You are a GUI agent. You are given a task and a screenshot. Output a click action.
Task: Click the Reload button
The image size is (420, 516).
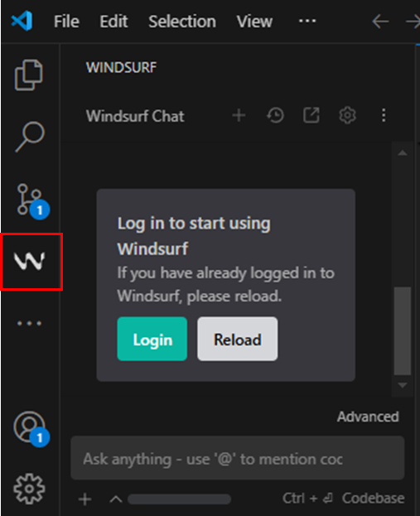click(x=237, y=339)
